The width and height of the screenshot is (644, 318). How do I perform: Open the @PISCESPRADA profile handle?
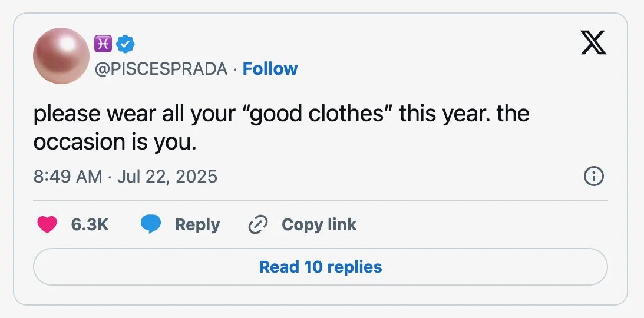click(x=161, y=69)
